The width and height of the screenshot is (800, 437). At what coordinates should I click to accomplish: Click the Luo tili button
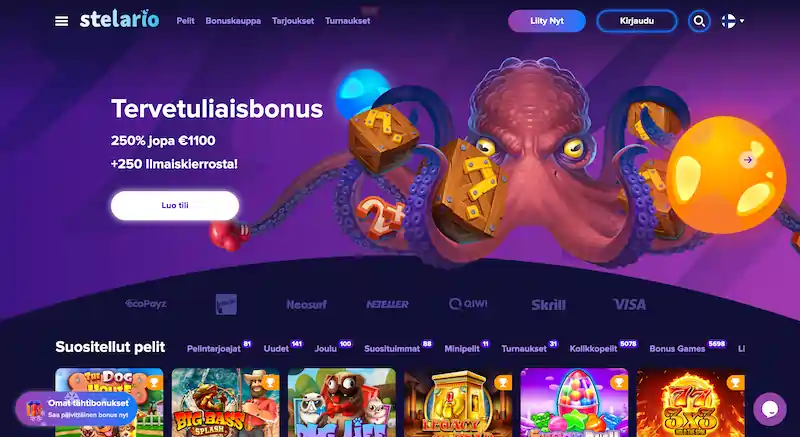point(175,205)
